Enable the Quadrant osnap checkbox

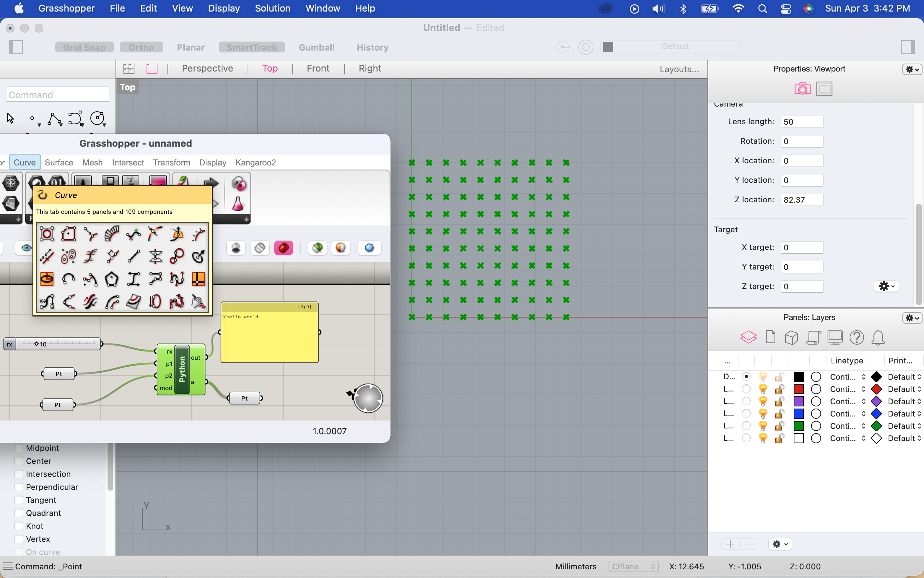(19, 513)
